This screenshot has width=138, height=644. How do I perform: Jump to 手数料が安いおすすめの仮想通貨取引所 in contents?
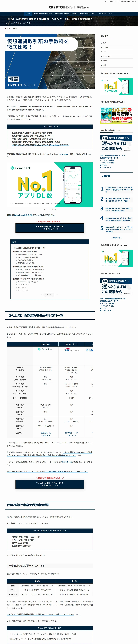(28, 279)
